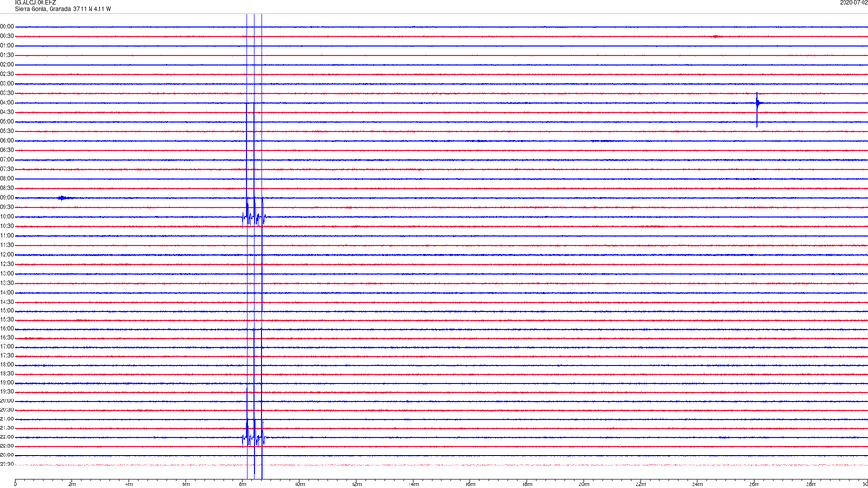Viewport: 868px width, 488px height.
Task: Select the 11:00 trace time label
Action: tap(7, 235)
